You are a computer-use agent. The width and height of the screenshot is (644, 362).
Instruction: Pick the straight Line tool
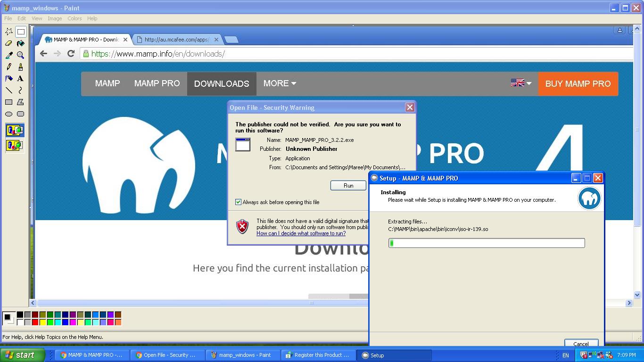pos(9,90)
